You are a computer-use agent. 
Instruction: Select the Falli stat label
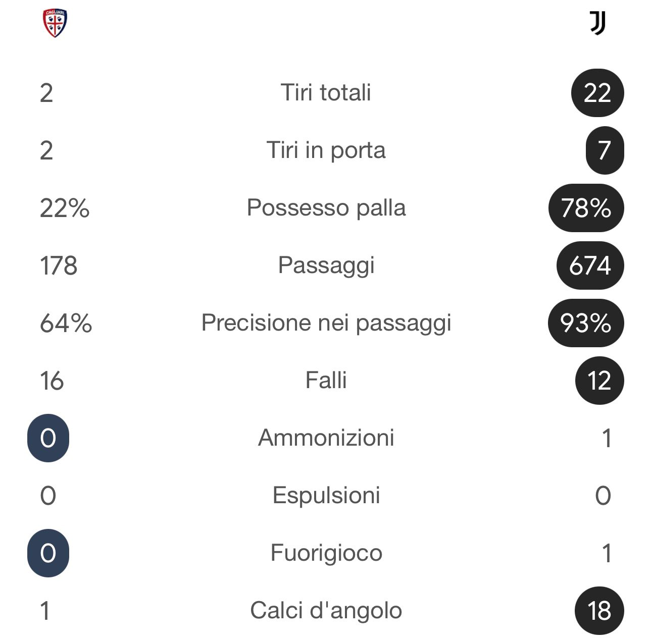326,381
